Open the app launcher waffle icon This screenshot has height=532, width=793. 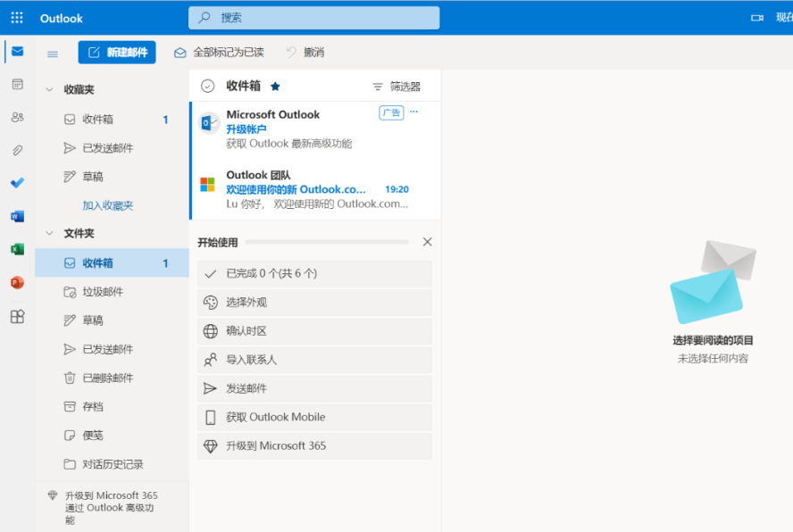(17, 18)
